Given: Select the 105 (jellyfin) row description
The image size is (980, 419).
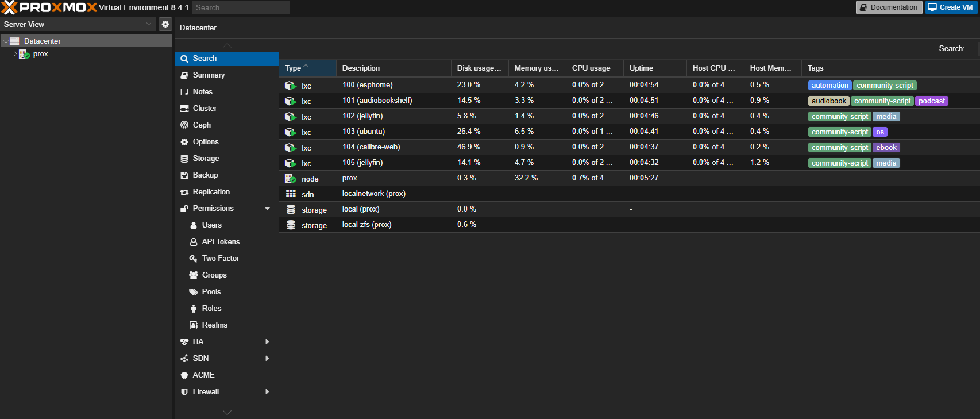Looking at the screenshot, I should (362, 163).
